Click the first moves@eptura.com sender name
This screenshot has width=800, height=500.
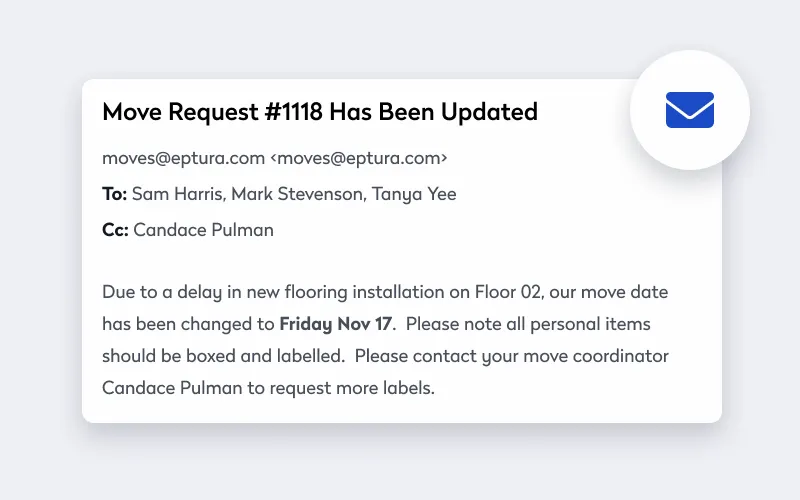tap(183, 158)
